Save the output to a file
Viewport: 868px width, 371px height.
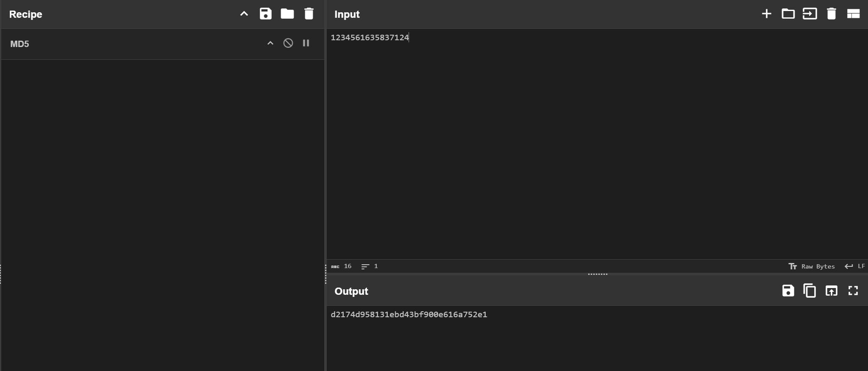click(788, 291)
